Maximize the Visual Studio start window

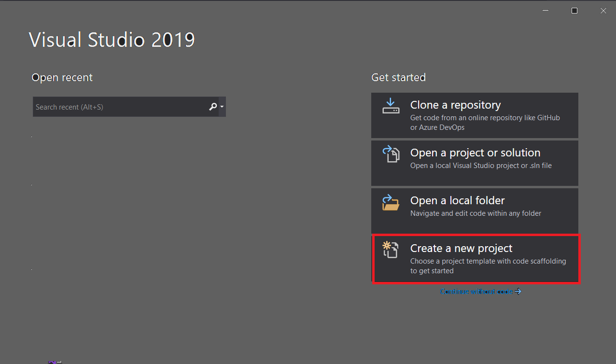click(574, 11)
